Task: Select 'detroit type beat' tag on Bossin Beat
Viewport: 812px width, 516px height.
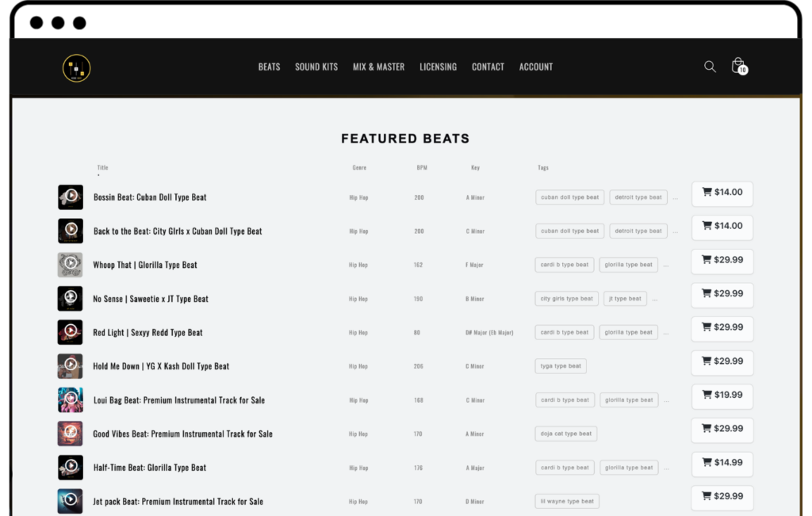Action: tap(638, 197)
